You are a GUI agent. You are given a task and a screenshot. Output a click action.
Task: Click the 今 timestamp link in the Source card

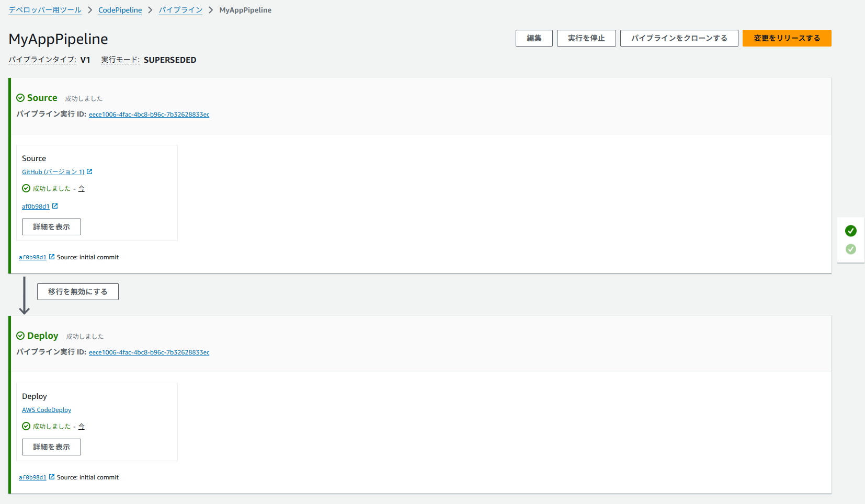(x=82, y=189)
